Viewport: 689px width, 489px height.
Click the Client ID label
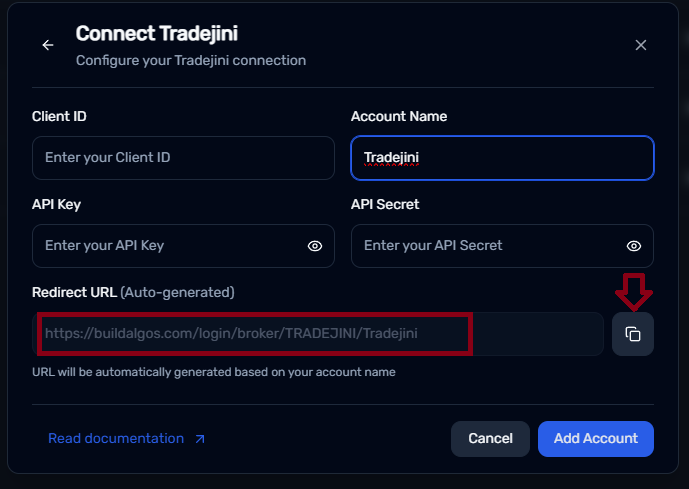pyautogui.click(x=59, y=116)
